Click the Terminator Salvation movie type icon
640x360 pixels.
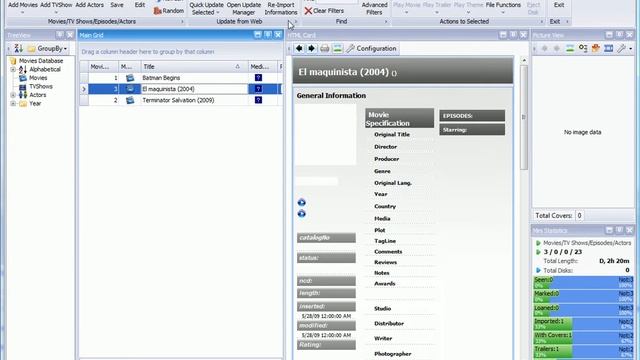coord(130,100)
